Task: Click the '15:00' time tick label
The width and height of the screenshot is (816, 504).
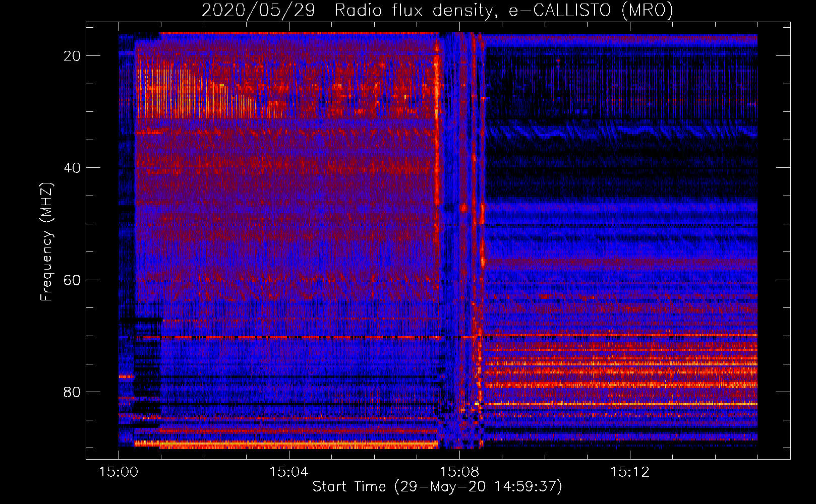Action: 119,472
